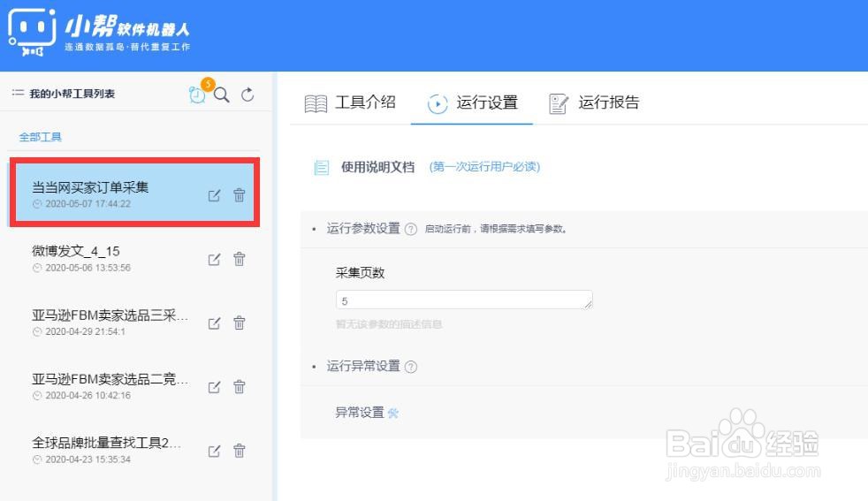Open the 全部工具 category
The height and width of the screenshot is (501, 868).
(41, 137)
